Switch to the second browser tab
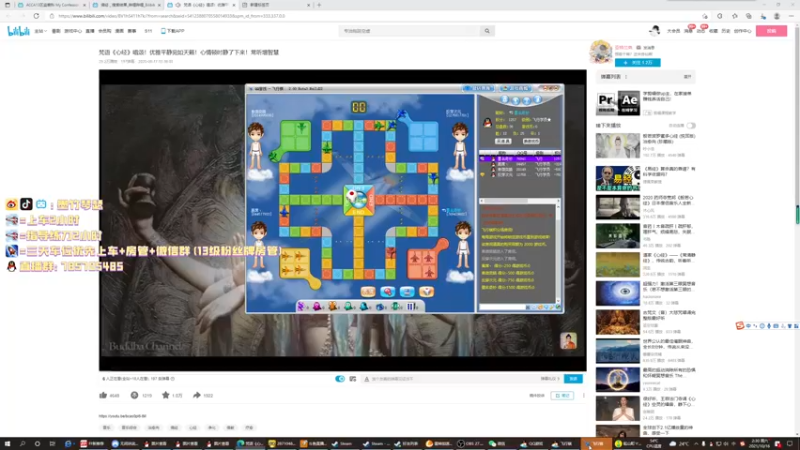This screenshot has height=450, width=800. click(x=127, y=5)
